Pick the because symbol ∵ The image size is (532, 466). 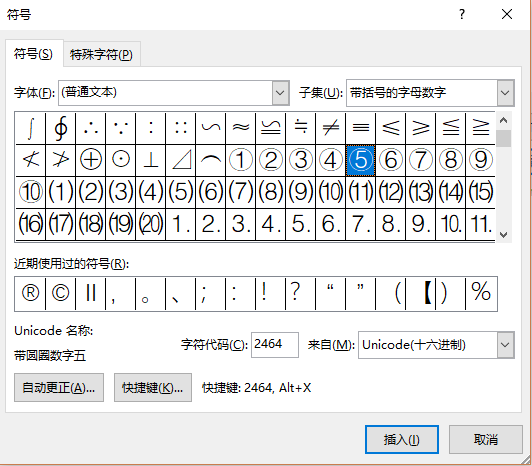[120, 128]
